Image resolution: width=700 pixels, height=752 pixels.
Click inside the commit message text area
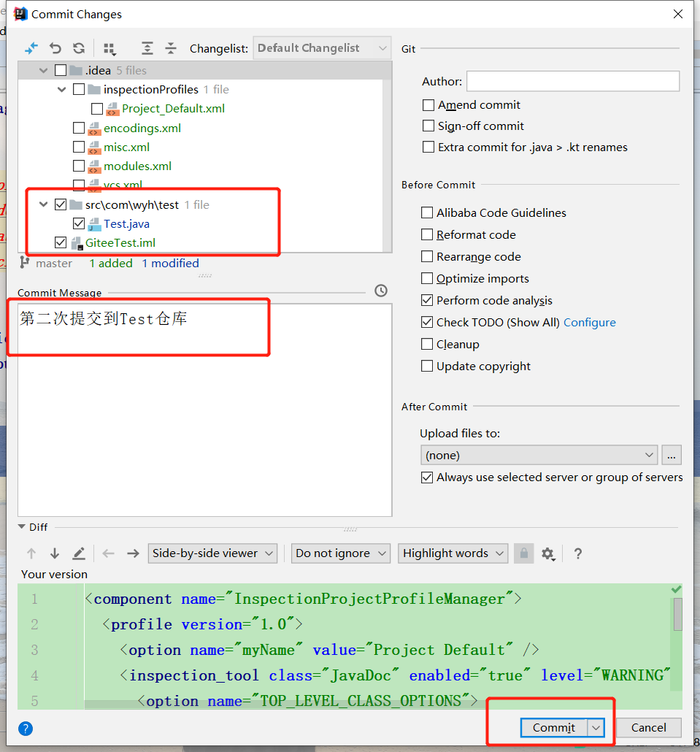204,410
